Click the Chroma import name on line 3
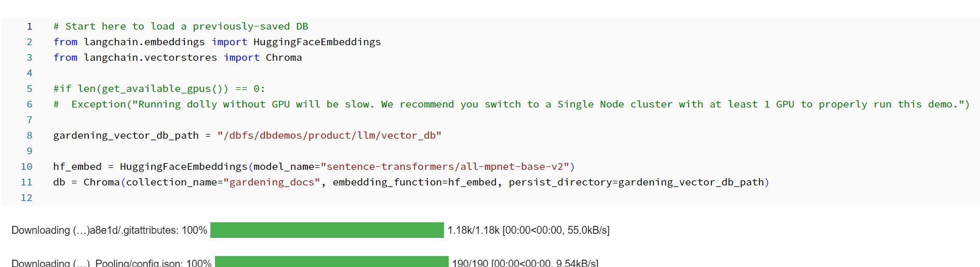 coord(284,58)
